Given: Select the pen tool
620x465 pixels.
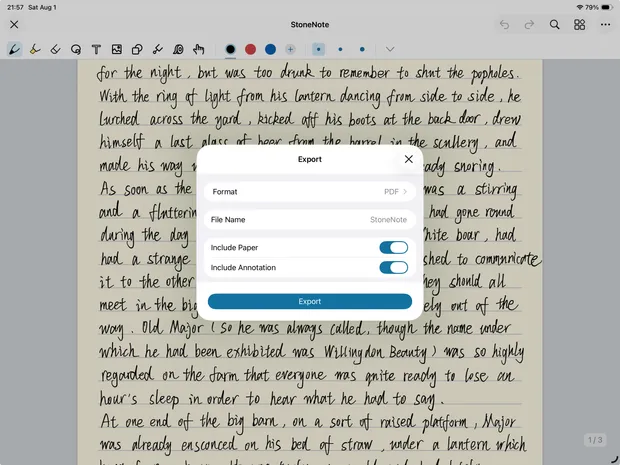Looking at the screenshot, I should [15, 49].
